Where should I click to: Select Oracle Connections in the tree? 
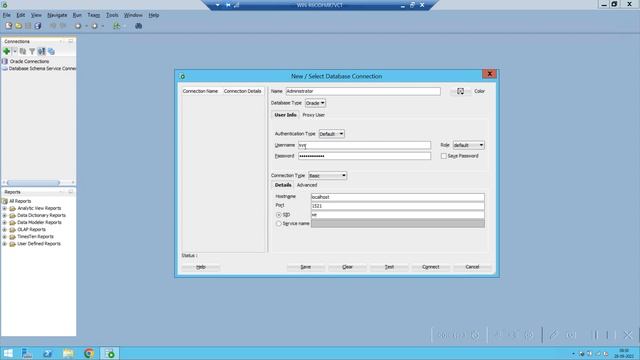tap(29, 61)
